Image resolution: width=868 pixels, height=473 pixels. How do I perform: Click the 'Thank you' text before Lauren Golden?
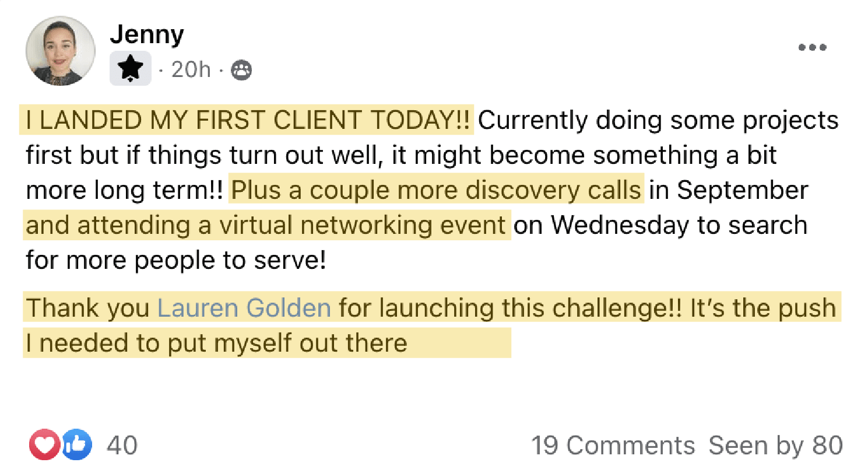point(88,308)
